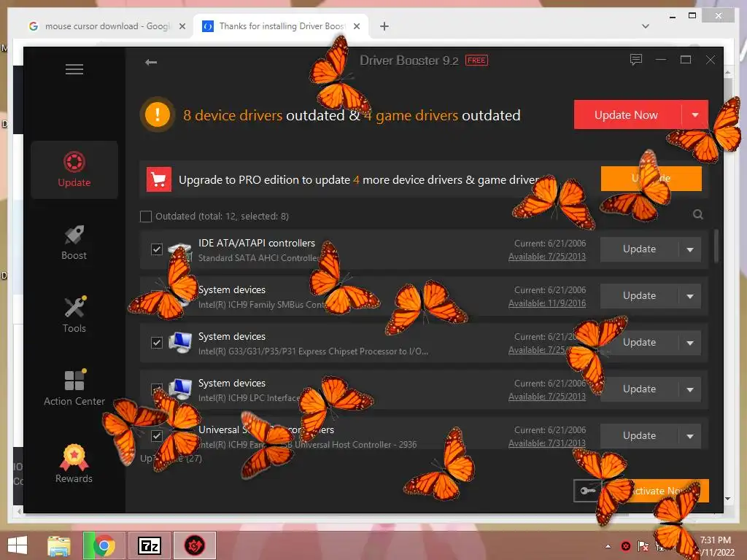
Task: Open the Tools section in sidebar
Action: pos(74,315)
